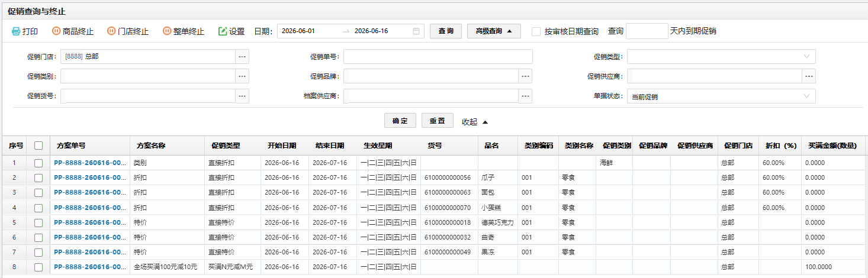Viewport: 868px width, 278px height.
Task: Click the 品名 column header
Action: [x=491, y=146]
